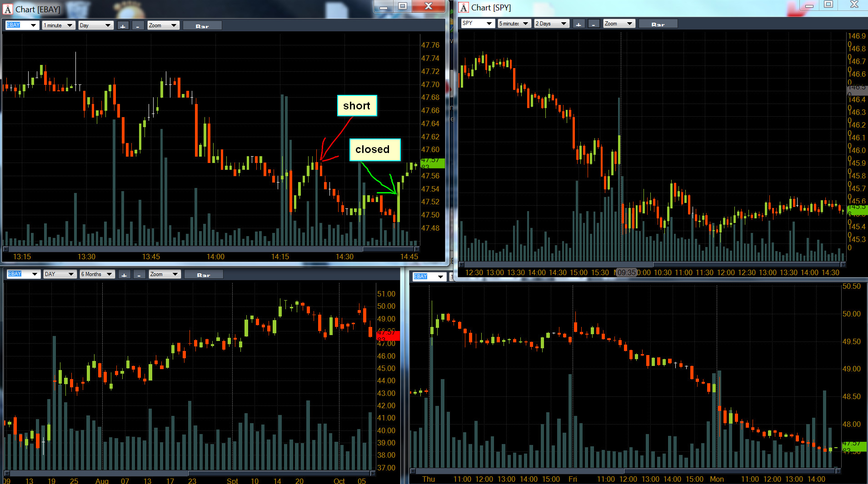Click the 15:30 time label on the SPY chart
This screenshot has width=868, height=484.
point(600,272)
